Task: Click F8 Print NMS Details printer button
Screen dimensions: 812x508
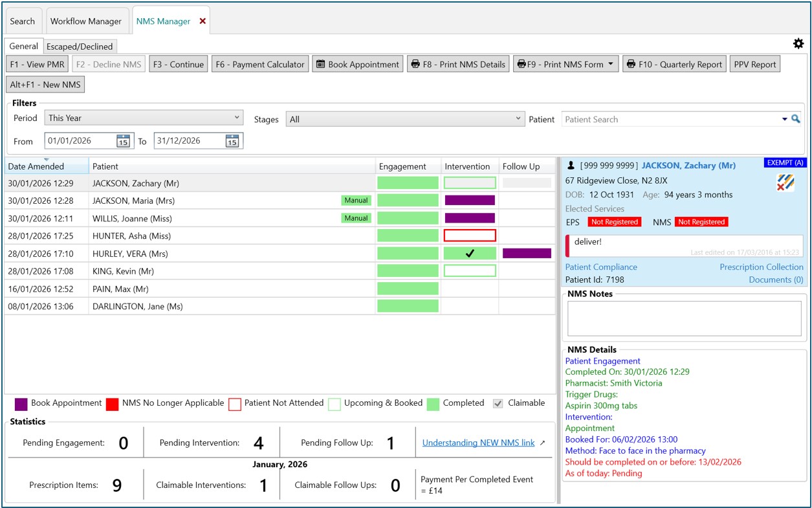Action: coord(458,65)
